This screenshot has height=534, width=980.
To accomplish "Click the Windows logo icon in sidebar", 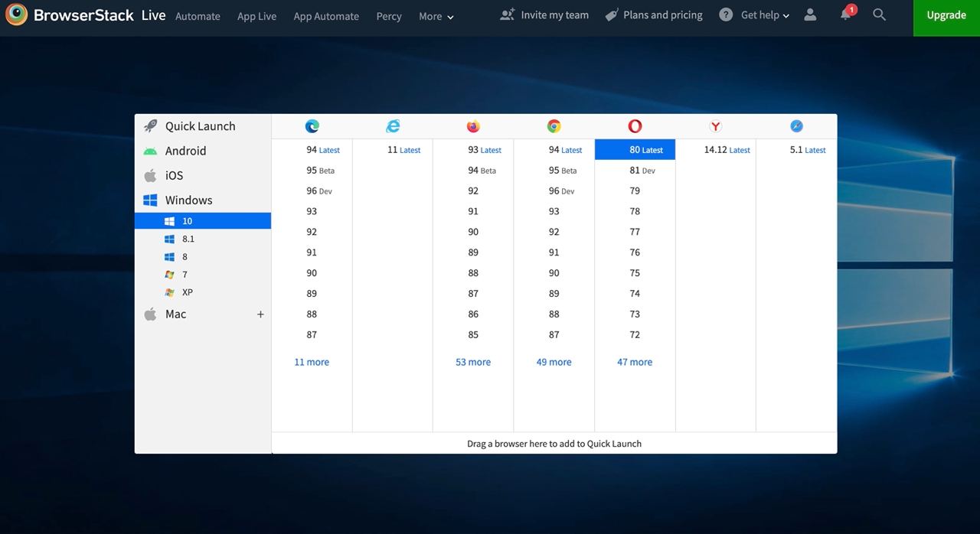I will tap(150, 200).
